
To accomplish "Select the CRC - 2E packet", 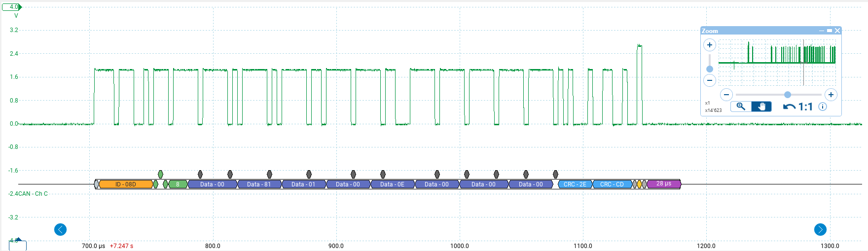I will [575, 184].
